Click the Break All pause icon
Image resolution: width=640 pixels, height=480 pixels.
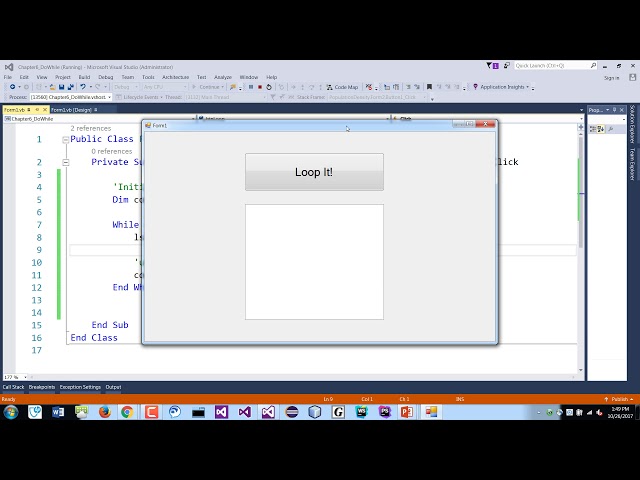251,87
